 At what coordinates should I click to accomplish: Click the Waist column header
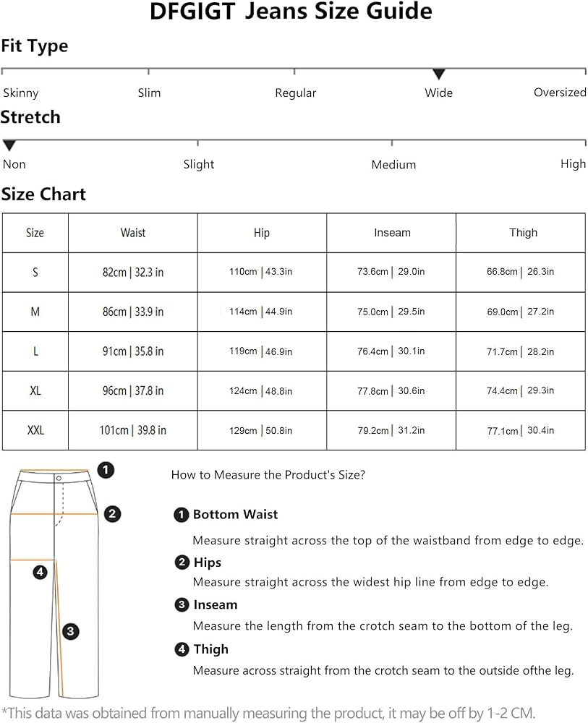coord(133,233)
